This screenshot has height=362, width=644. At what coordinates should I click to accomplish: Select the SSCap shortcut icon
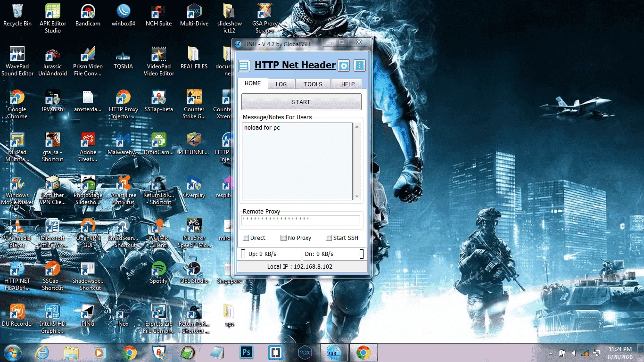(53, 275)
